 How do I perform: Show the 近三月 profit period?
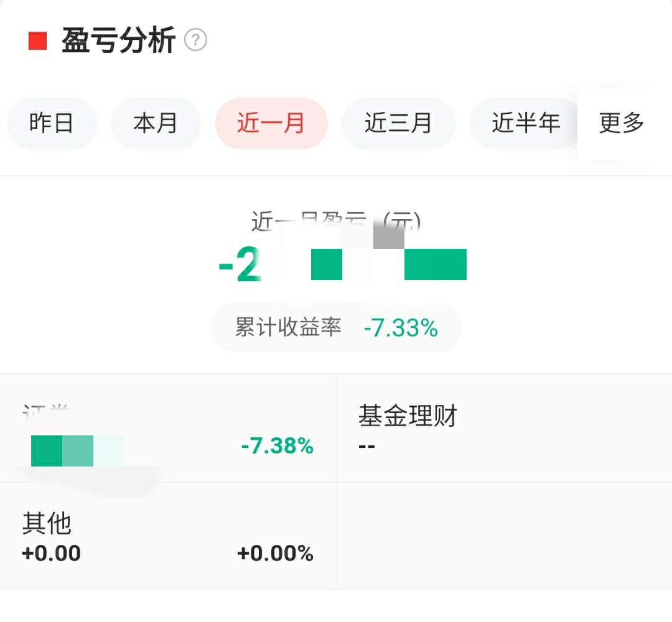398,123
